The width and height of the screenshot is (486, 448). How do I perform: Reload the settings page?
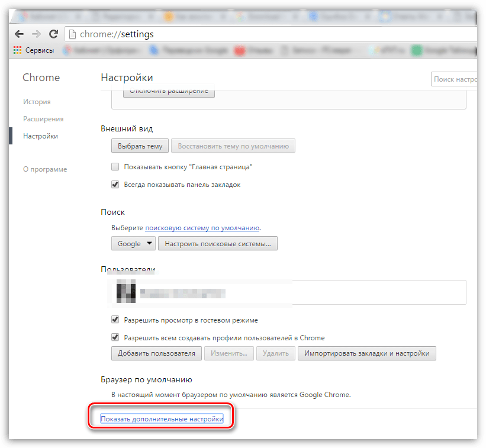[x=54, y=34]
